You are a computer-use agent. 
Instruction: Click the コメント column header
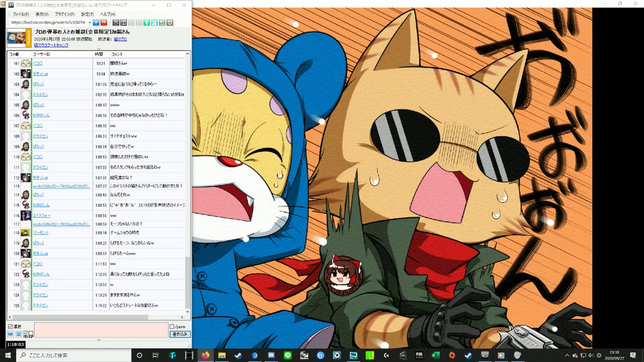(x=117, y=54)
